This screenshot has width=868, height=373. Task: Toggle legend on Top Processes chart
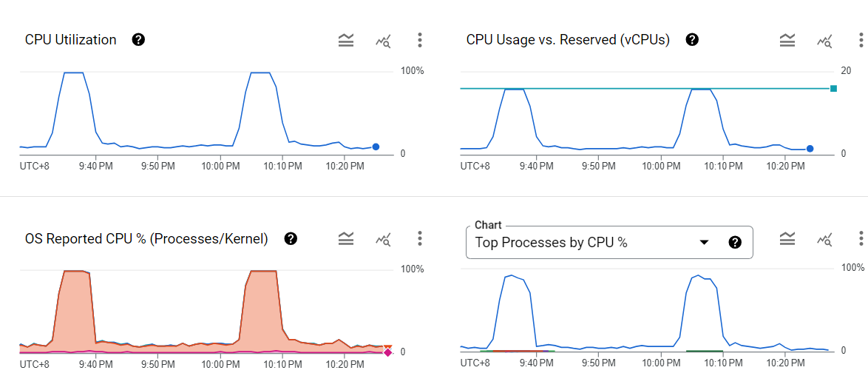(787, 238)
